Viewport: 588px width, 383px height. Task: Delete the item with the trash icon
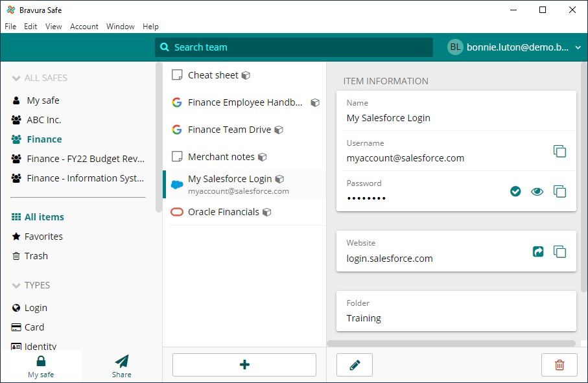coord(559,364)
